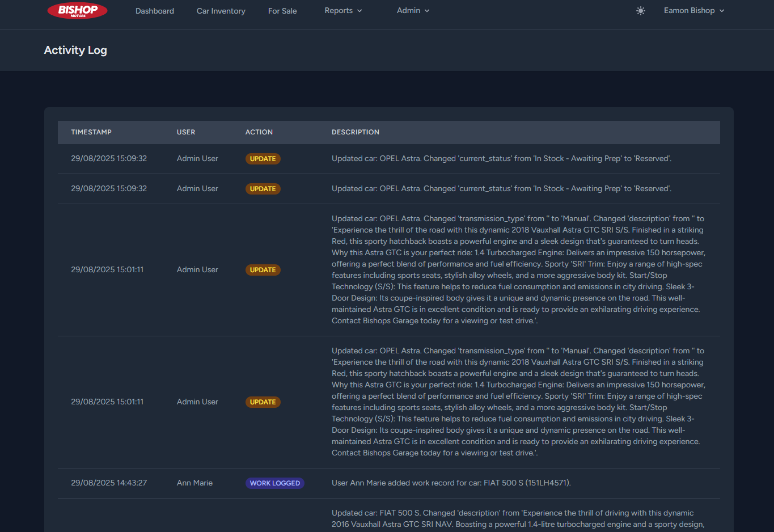Click the sun icon to enable light mode
The width and height of the screenshot is (774, 532).
pos(640,11)
